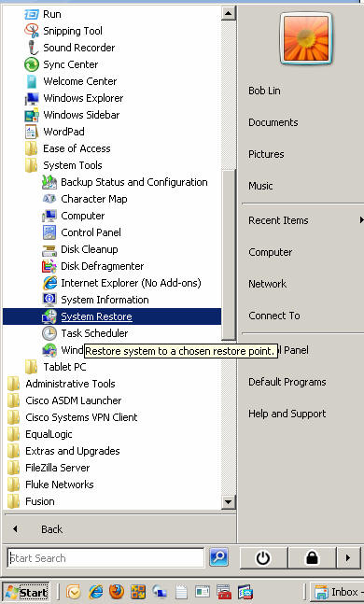Click the Computer icon under System Tools
Image resolution: width=364 pixels, height=604 pixels.
[x=49, y=216]
